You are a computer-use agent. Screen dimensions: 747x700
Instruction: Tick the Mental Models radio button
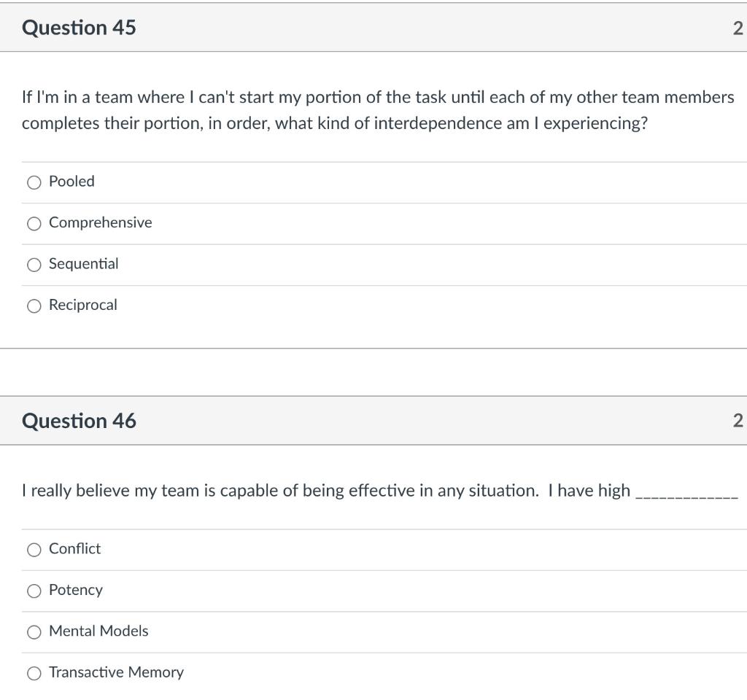tap(34, 633)
